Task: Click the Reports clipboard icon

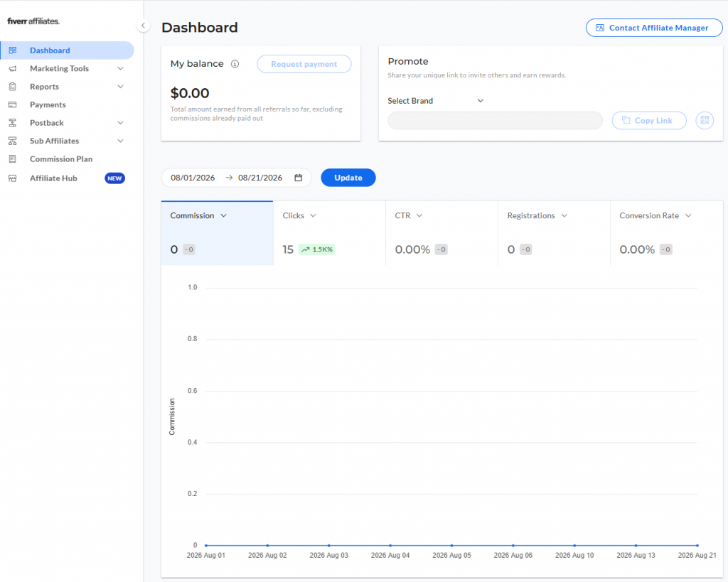Action: 13,86
